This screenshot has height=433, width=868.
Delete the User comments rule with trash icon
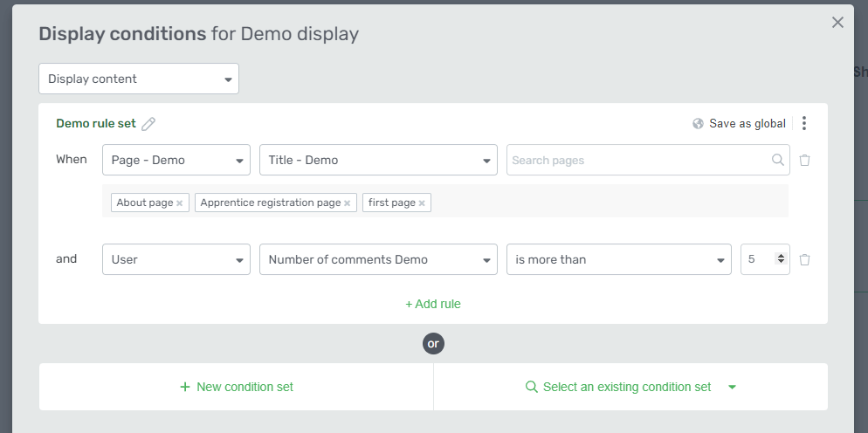coord(805,259)
